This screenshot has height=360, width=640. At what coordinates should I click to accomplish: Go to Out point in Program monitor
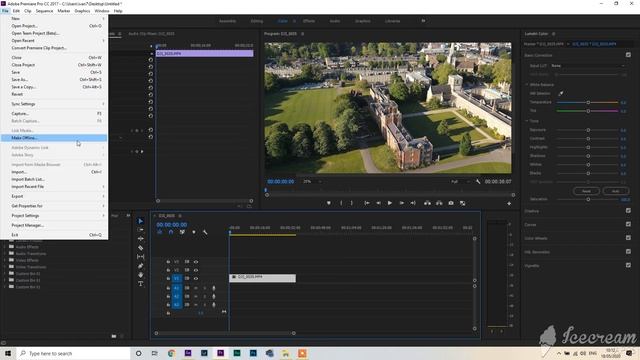point(413,203)
